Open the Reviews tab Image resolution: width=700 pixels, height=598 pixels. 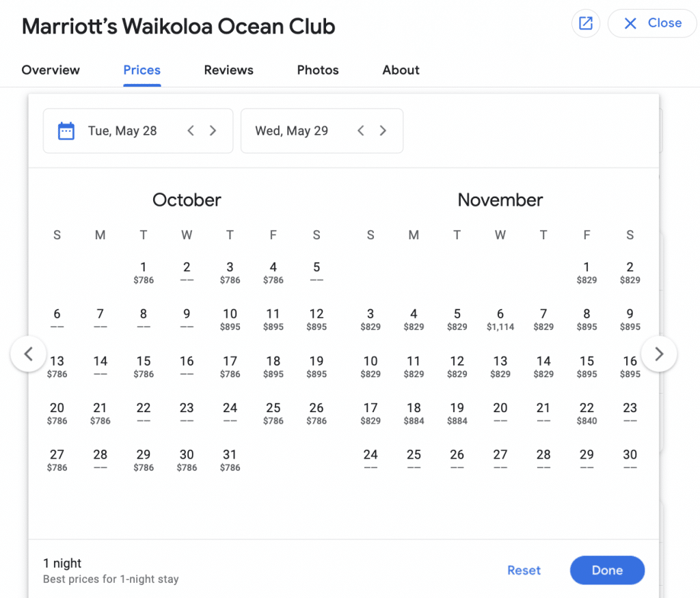click(228, 70)
